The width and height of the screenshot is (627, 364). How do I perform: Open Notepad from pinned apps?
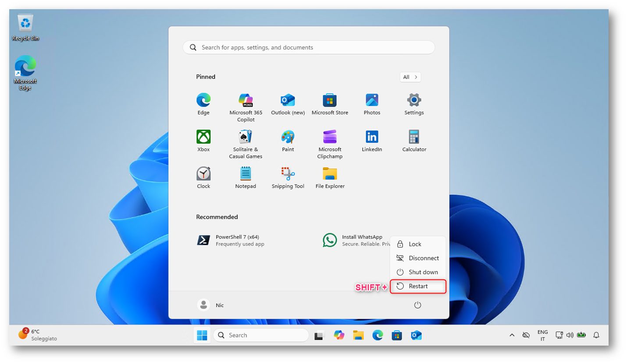click(x=246, y=177)
